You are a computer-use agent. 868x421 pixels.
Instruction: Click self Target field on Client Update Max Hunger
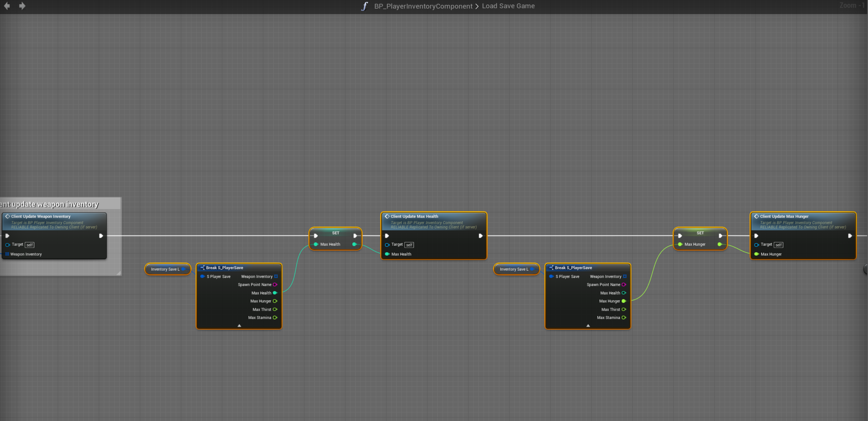pyautogui.click(x=778, y=245)
